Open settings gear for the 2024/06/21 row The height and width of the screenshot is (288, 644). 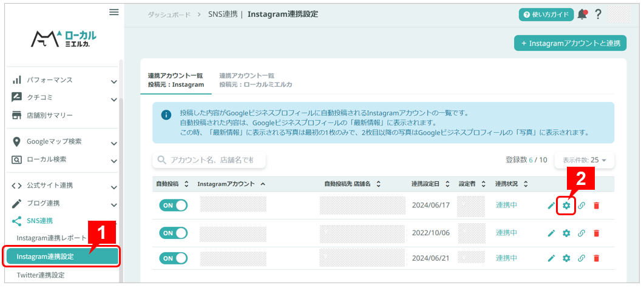566,258
